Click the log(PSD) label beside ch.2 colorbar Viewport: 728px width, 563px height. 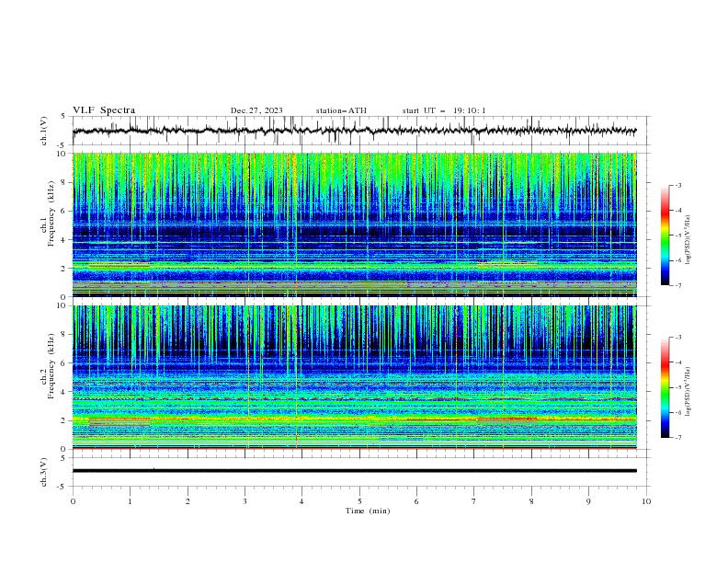pyautogui.click(x=688, y=392)
